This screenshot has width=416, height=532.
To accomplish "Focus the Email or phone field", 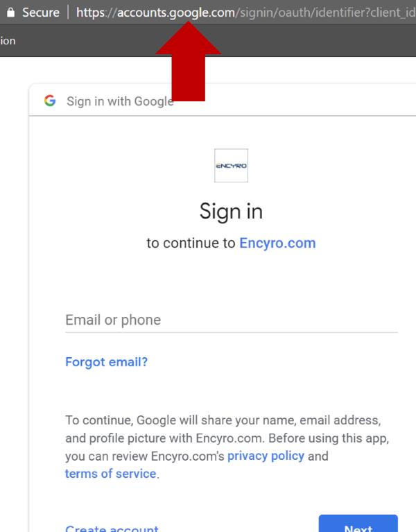I will click(x=231, y=320).
